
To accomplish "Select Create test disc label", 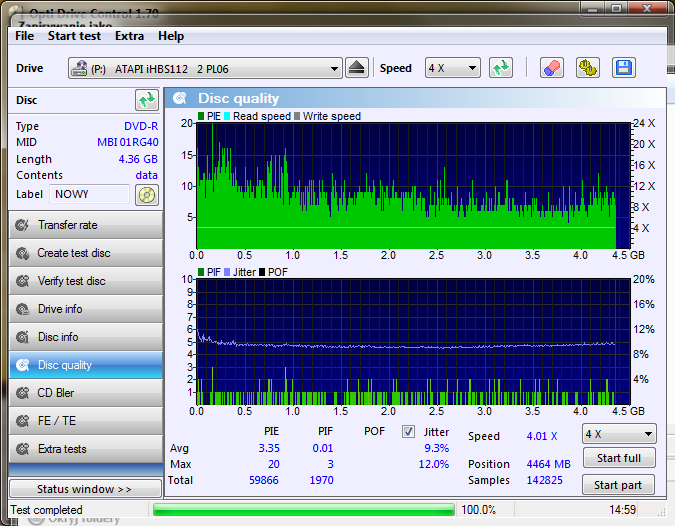I will pos(74,253).
